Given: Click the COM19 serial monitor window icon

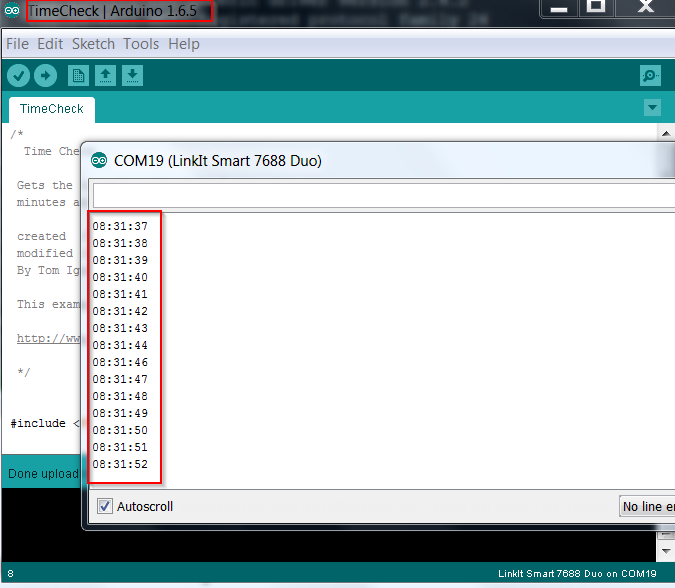Looking at the screenshot, I should point(99,161).
